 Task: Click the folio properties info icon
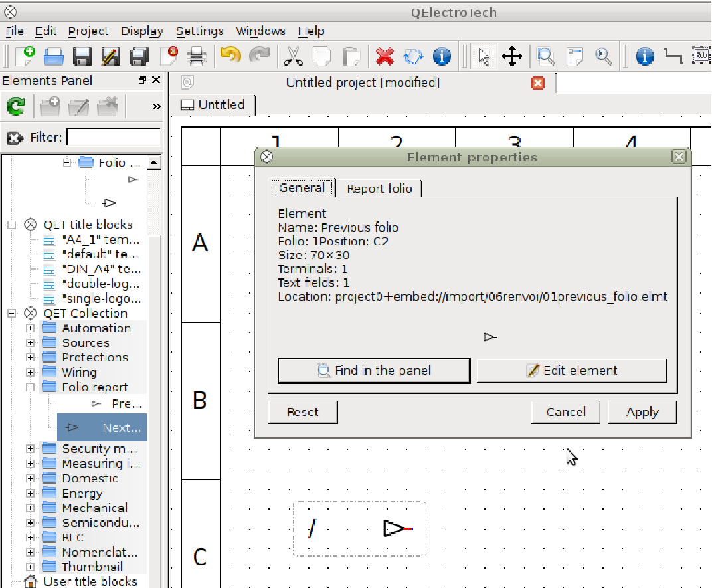pos(644,56)
